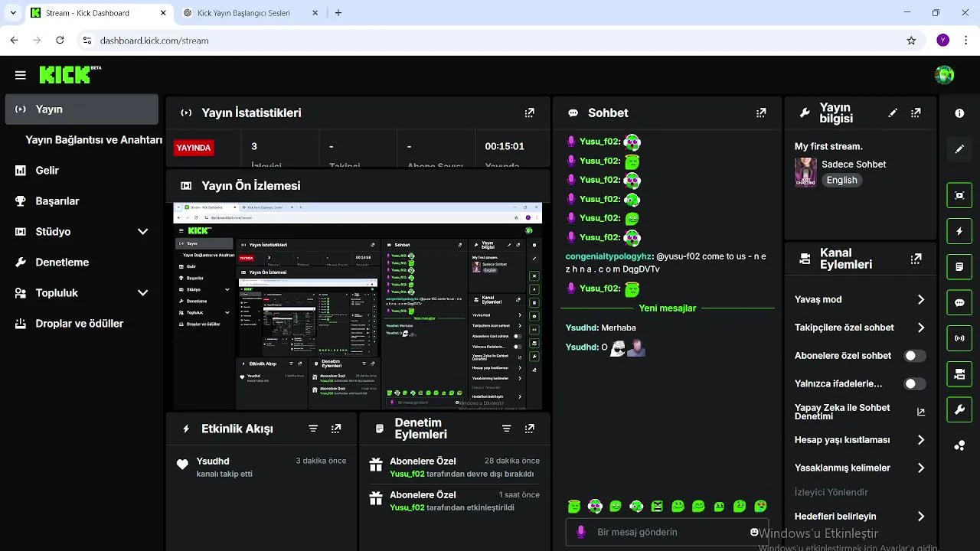This screenshot has height=551, width=980.
Task: Expand the Stüdyo sidebar section
Action: [x=142, y=231]
